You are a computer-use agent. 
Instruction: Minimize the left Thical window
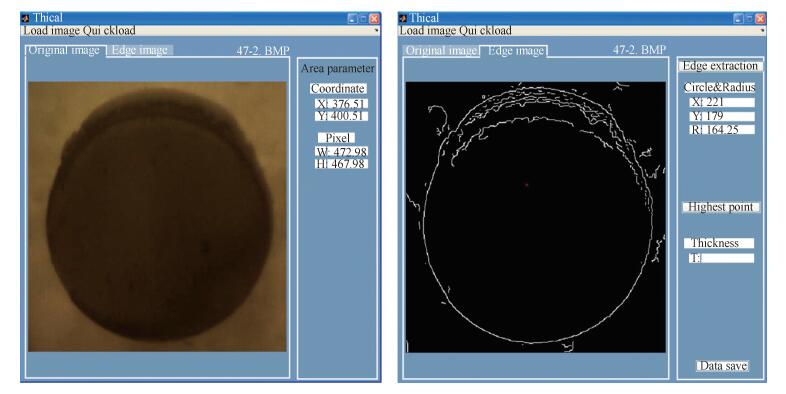[x=352, y=19]
